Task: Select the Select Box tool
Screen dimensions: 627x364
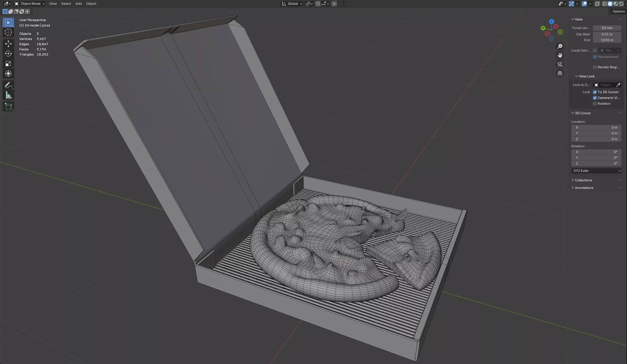Action: (x=8, y=22)
